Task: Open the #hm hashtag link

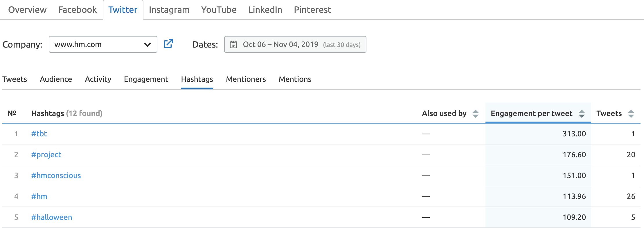Action: (x=39, y=196)
